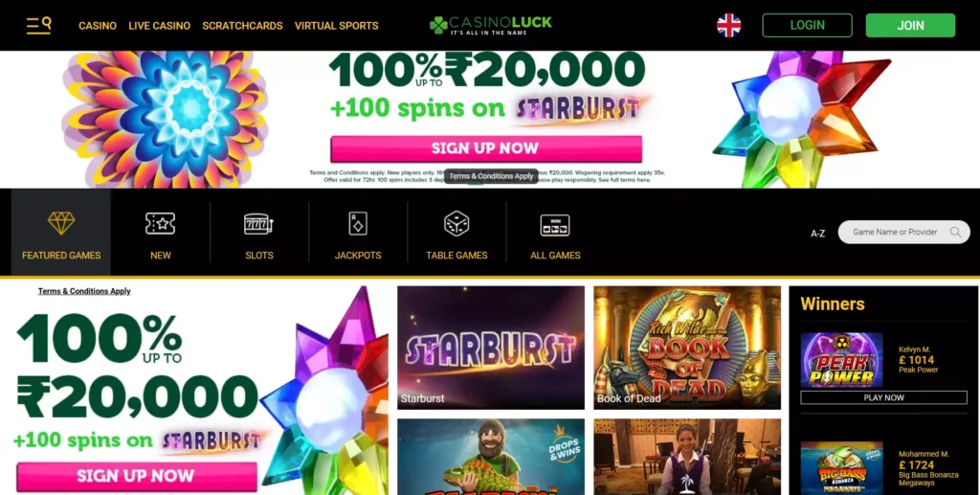Choose the Slots machine icon
980x495 pixels.
(258, 224)
